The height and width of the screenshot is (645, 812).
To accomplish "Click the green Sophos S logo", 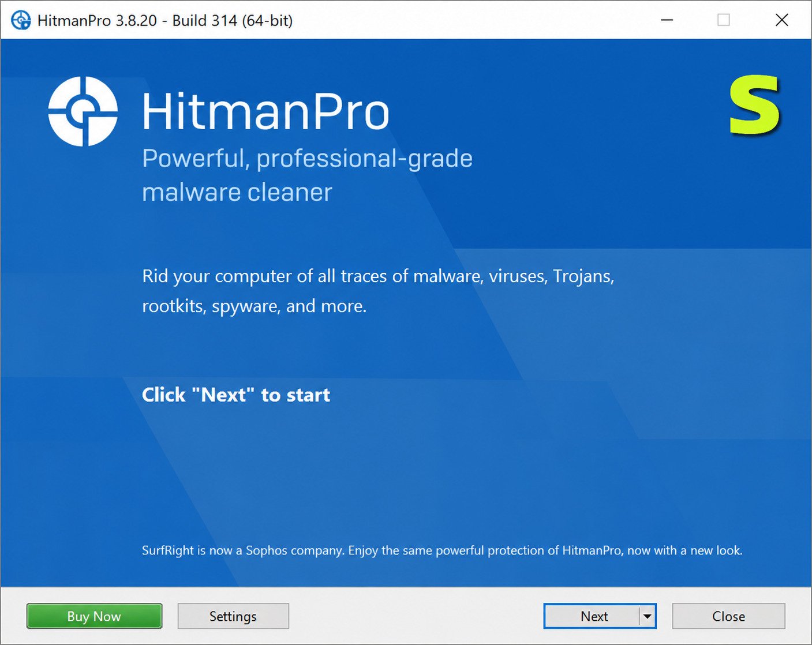I will [755, 106].
